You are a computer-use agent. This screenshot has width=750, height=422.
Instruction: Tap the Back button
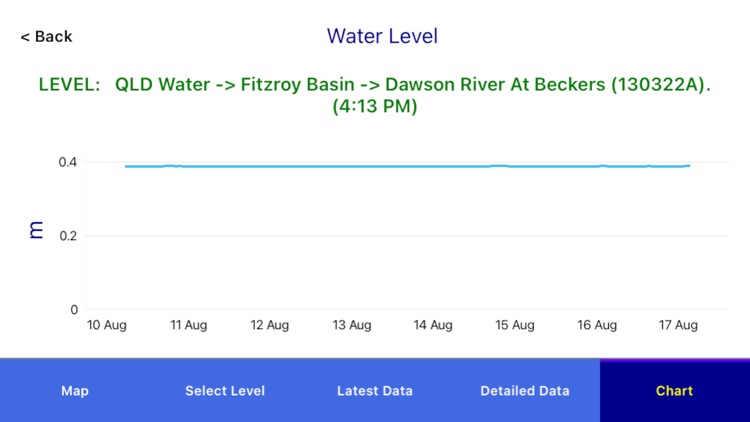46,37
